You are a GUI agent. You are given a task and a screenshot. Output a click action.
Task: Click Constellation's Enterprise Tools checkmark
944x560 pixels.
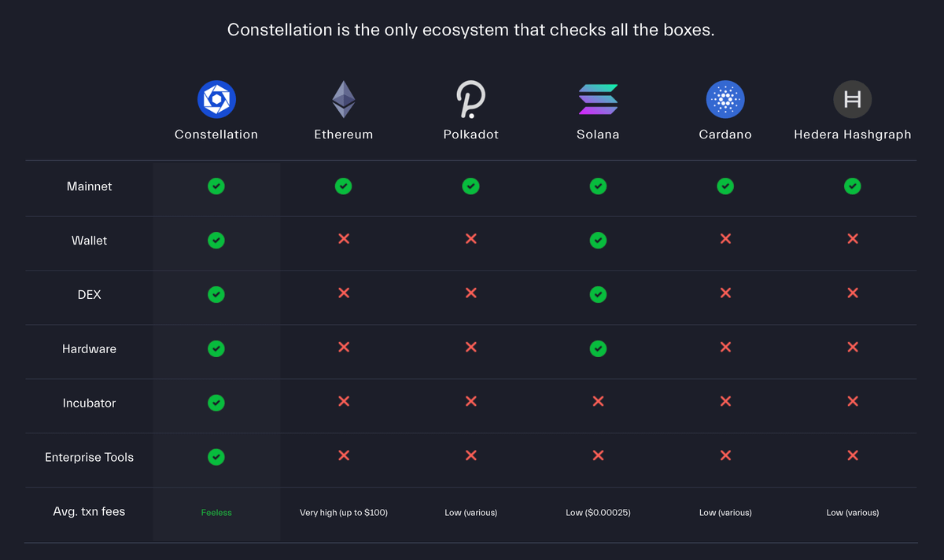click(216, 457)
